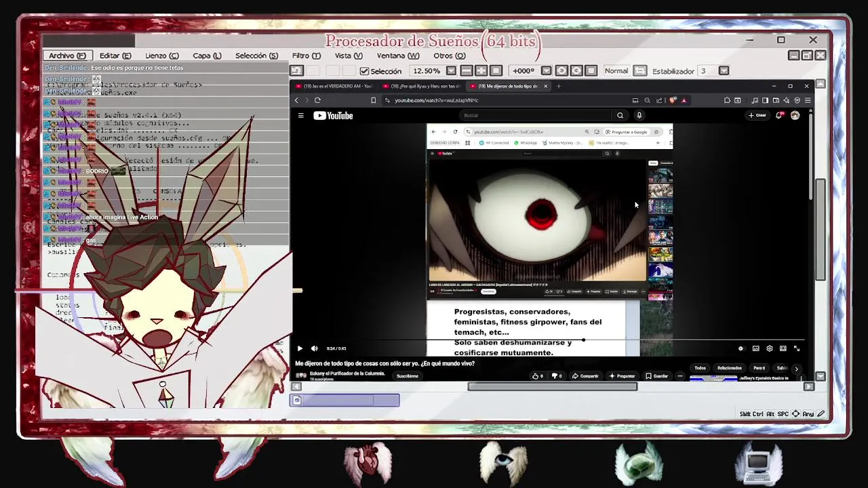This screenshot has width=868, height=488.
Task: Open the YouTube hamburger guide menu
Action: tap(300, 116)
